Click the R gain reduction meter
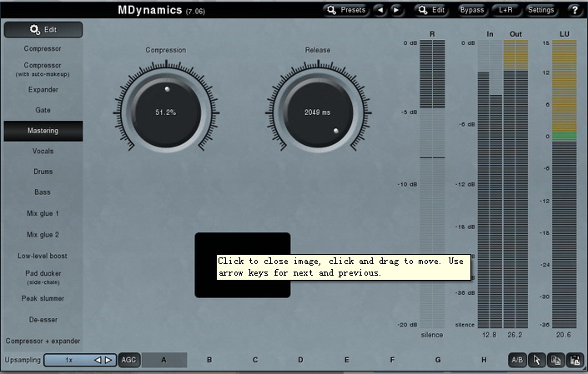Image resolution: width=588 pixels, height=374 pixels. (432, 184)
